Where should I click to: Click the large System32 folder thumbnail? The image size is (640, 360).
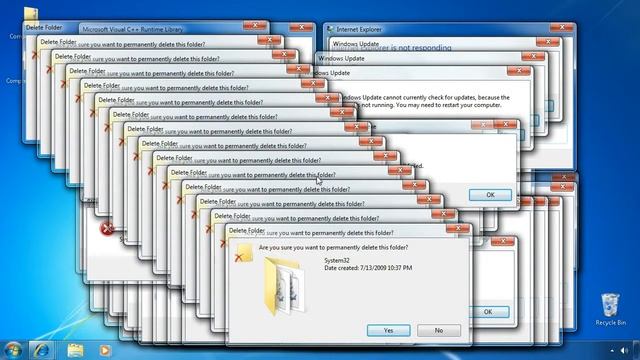tap(284, 287)
